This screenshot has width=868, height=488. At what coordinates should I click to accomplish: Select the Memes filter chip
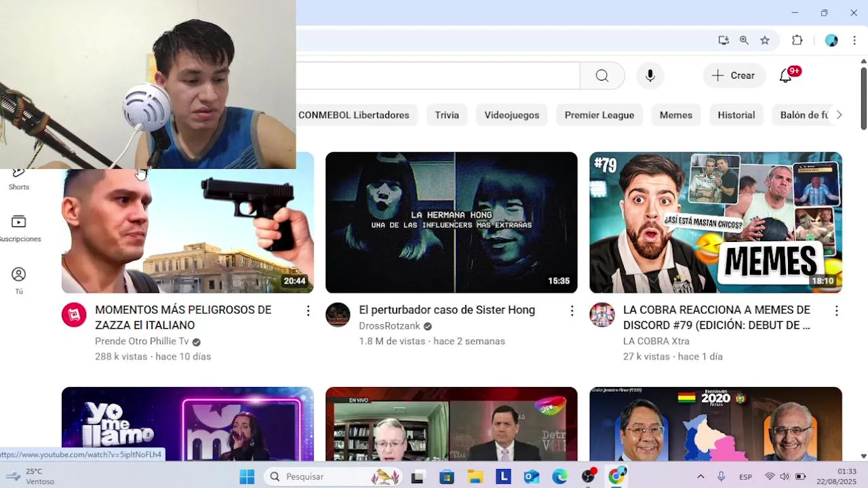(676, 115)
